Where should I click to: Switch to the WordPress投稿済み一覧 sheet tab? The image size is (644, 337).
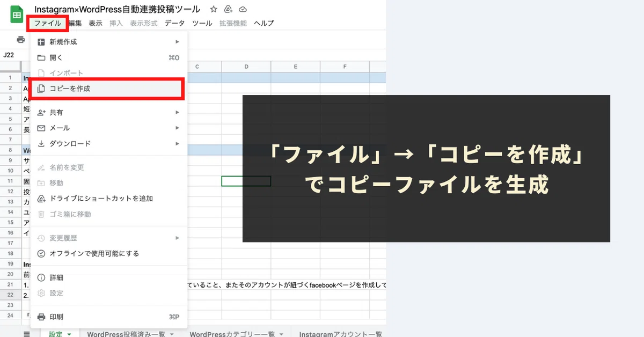pos(126,334)
